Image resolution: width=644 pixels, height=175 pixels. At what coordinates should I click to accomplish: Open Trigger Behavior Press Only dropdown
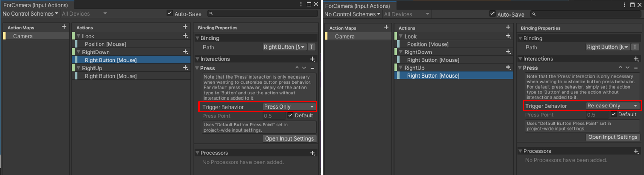point(289,107)
